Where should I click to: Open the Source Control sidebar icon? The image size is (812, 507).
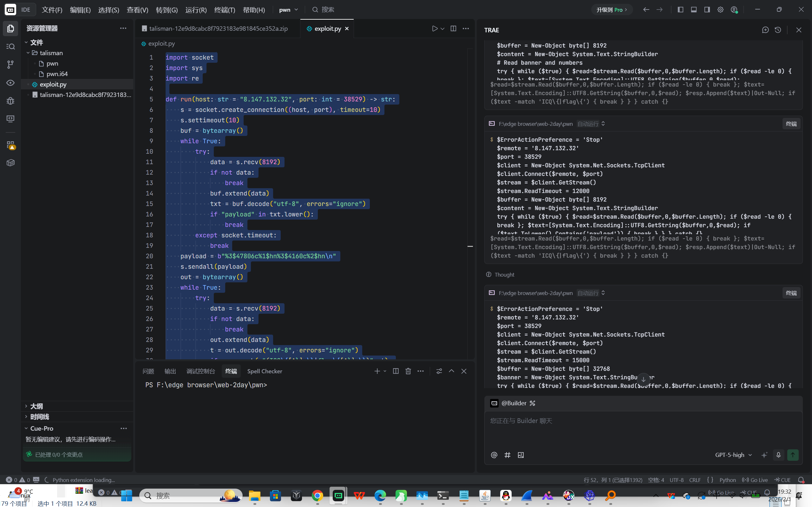(10, 64)
